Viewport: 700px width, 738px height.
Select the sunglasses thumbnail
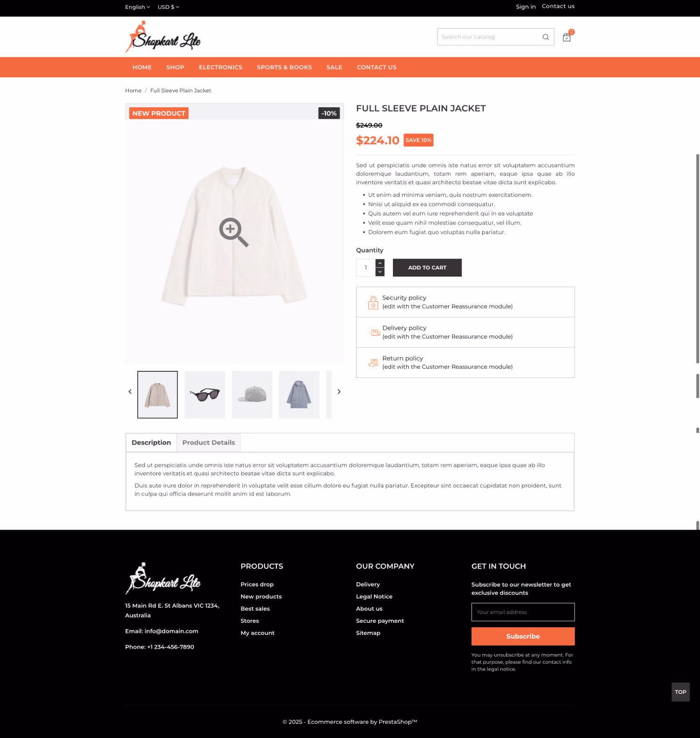point(205,395)
